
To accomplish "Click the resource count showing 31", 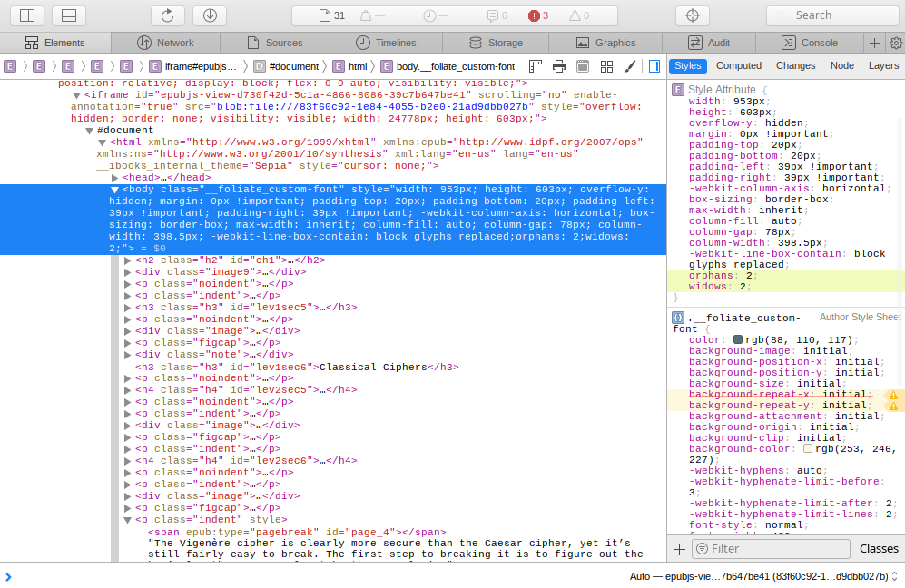I will [x=332, y=15].
